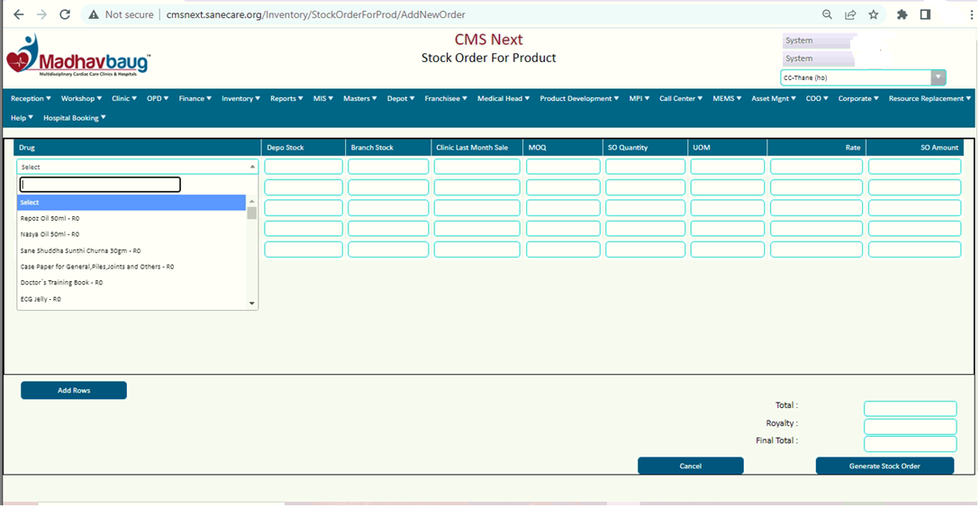Bookmark this page with star icon
Image resolution: width=980 pixels, height=508 pixels.
coord(874,14)
